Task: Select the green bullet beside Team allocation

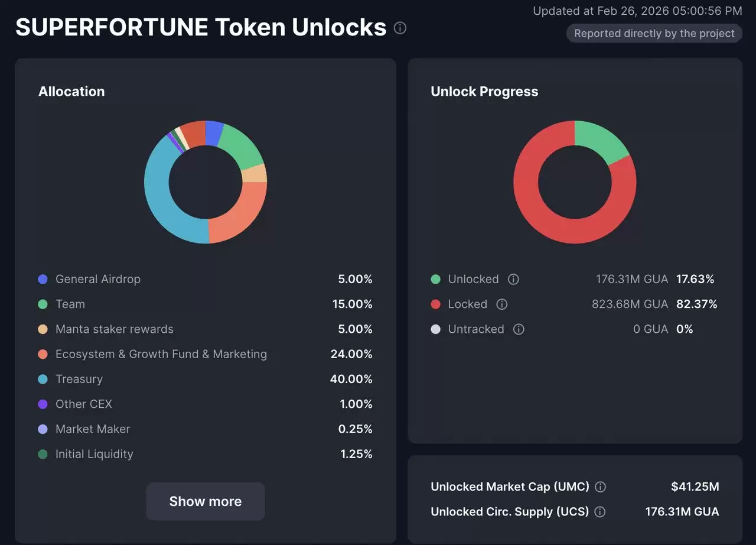Action: pyautogui.click(x=42, y=304)
